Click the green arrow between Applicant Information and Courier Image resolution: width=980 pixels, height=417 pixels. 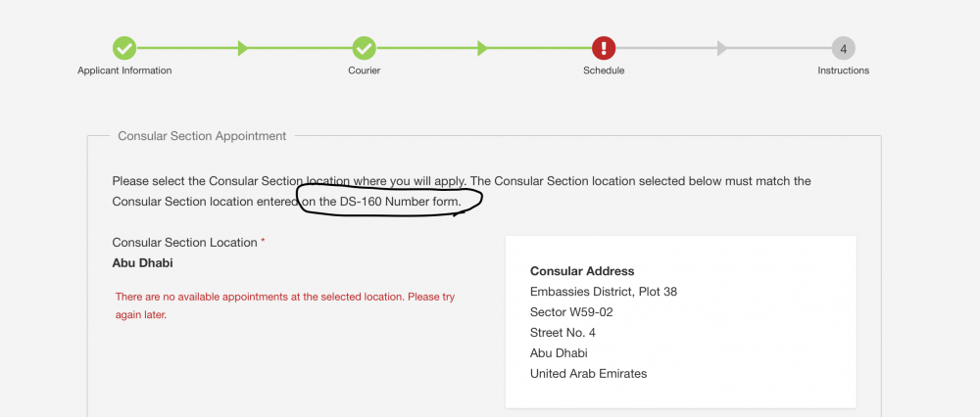coord(243,48)
